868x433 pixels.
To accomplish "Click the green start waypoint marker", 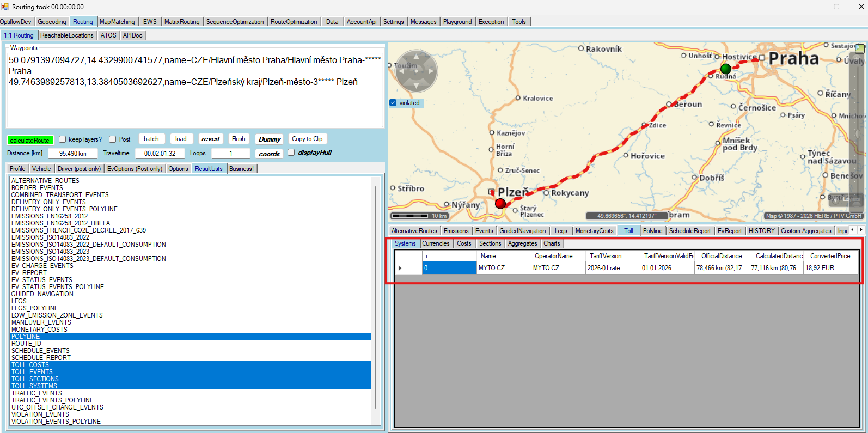I will point(725,69).
